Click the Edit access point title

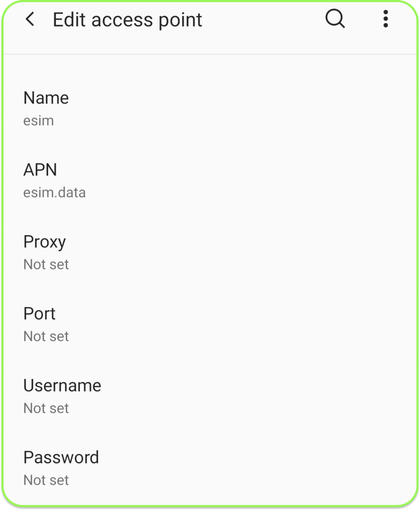pyautogui.click(x=127, y=20)
